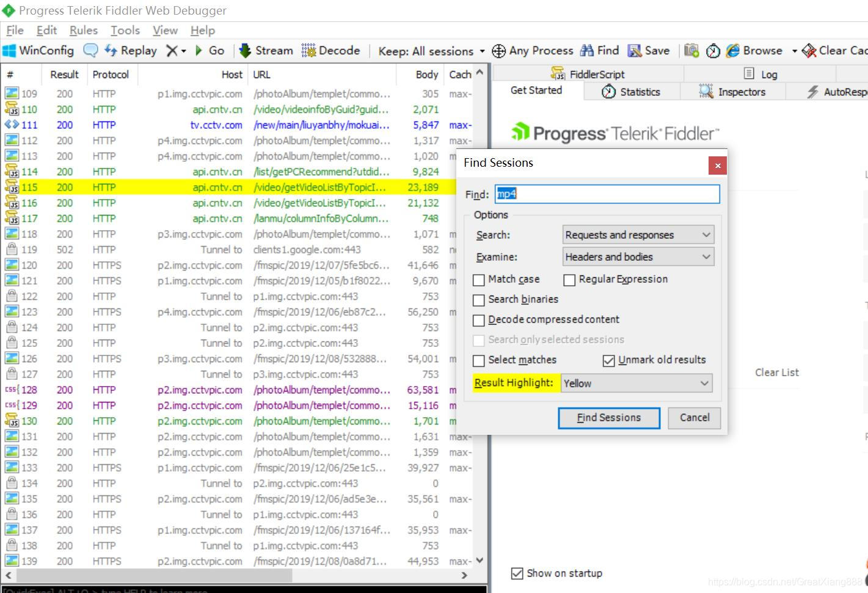
Task: Click Browse in the toolbar
Action: (754, 51)
